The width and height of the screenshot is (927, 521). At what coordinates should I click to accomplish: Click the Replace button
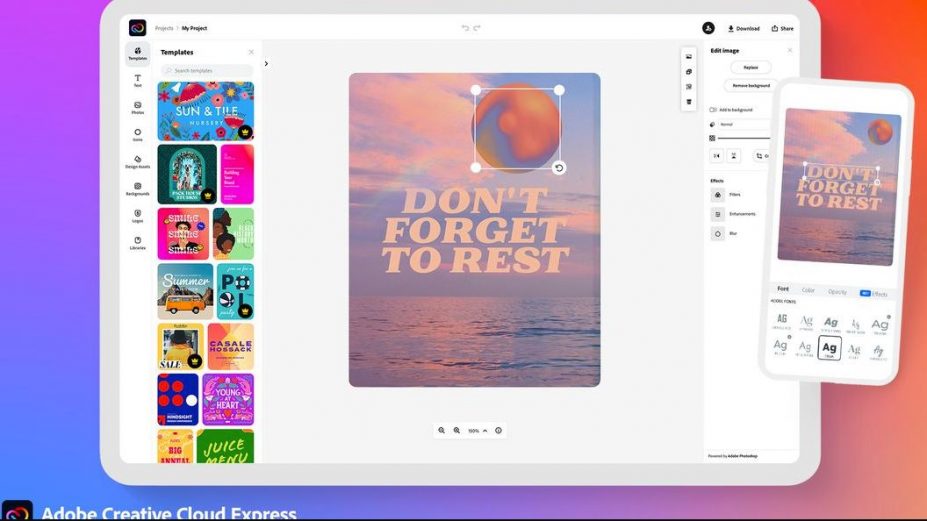(x=750, y=67)
